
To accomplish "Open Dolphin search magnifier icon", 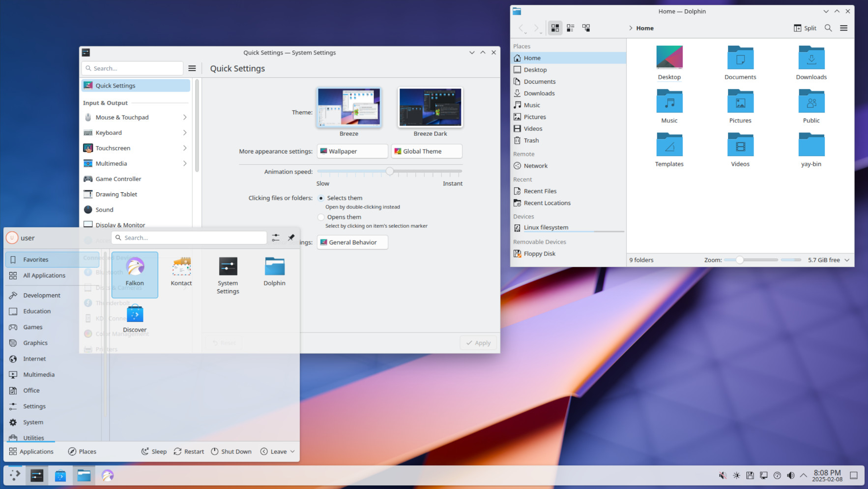I will 828,28.
